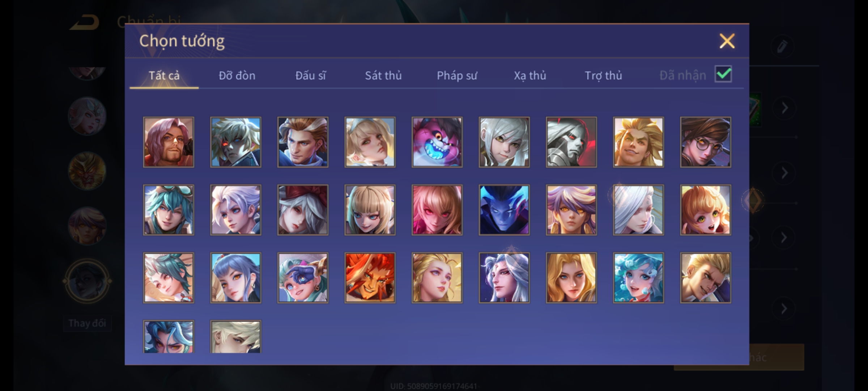Choose the blue-skinned dark hooded hero
868x391 pixels.
point(504,210)
